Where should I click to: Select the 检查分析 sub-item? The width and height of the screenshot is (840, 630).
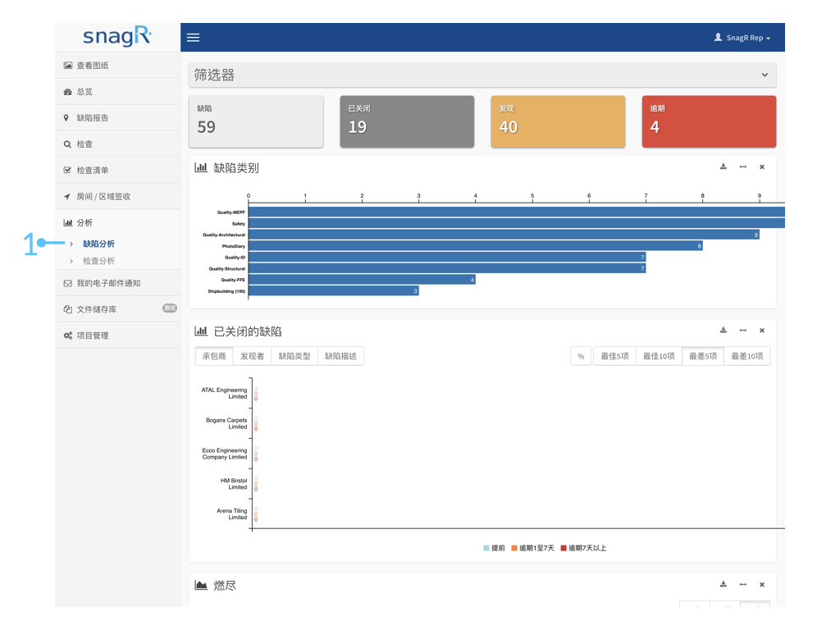98,261
